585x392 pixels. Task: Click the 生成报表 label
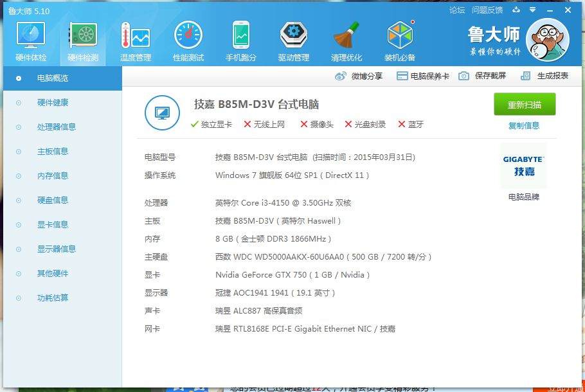coord(553,76)
